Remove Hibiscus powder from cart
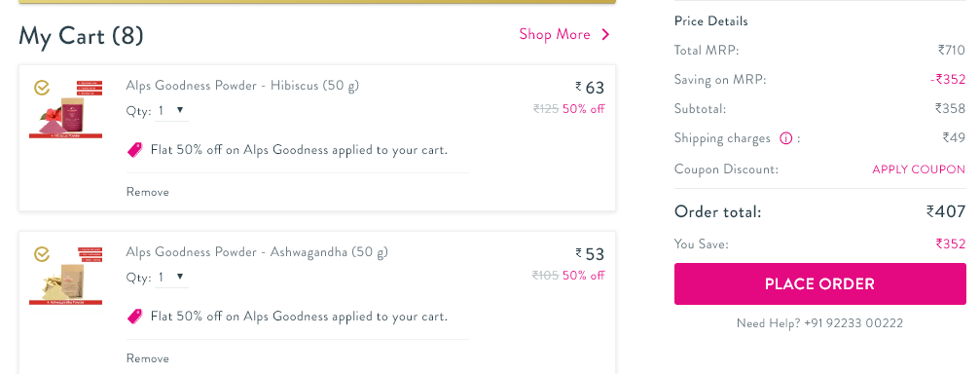This screenshot has height=374, width=980. [x=148, y=192]
